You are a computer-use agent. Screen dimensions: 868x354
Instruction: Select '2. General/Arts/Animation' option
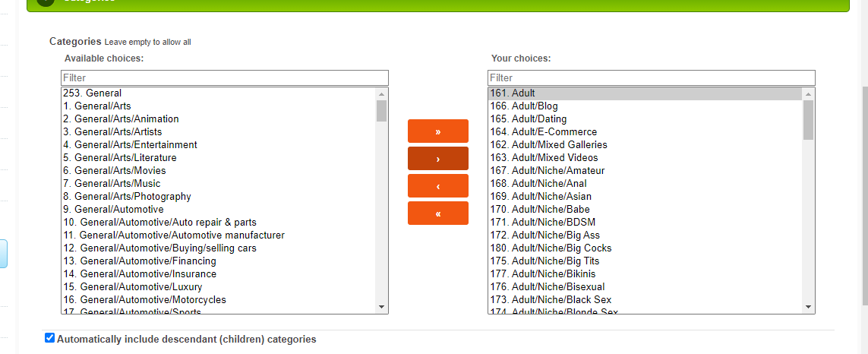[219, 119]
